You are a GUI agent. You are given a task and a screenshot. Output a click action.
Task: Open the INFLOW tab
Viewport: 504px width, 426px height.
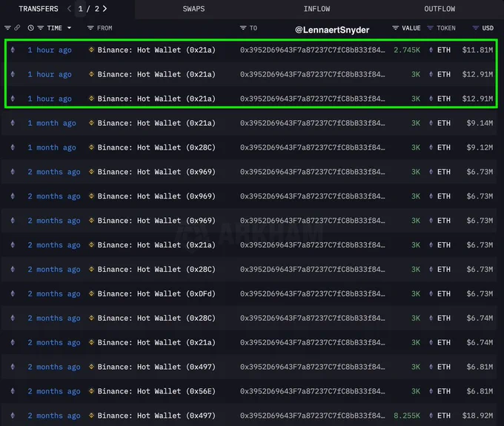pyautogui.click(x=316, y=9)
